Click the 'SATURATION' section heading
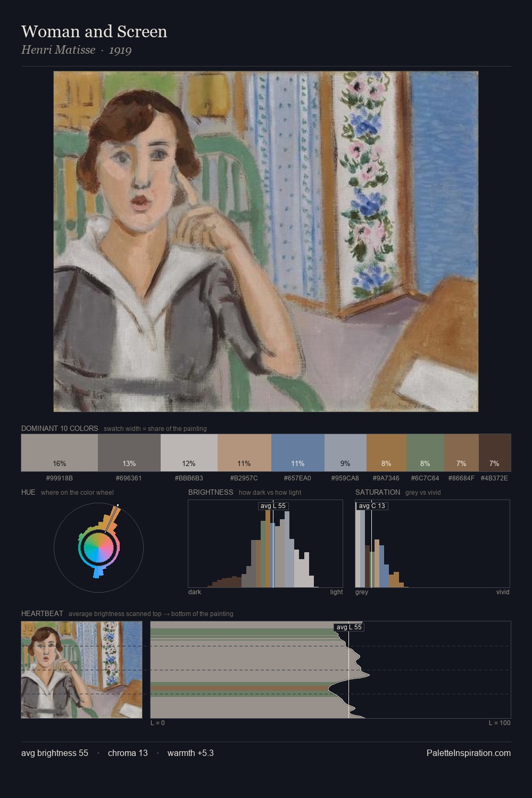The image size is (532, 798). point(378,492)
